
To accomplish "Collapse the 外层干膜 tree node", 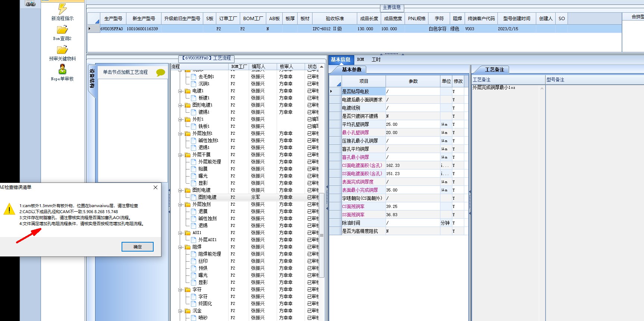I will coord(180,155).
